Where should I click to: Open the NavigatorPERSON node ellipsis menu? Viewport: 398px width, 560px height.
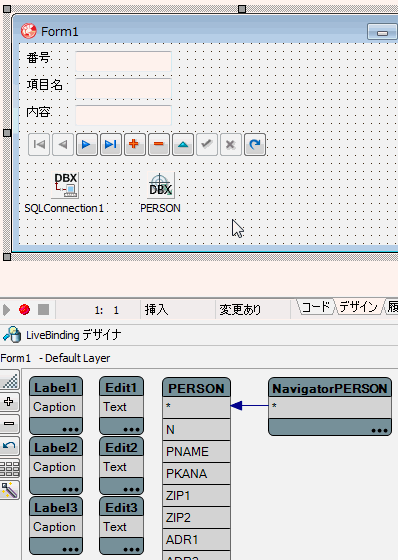point(379,430)
